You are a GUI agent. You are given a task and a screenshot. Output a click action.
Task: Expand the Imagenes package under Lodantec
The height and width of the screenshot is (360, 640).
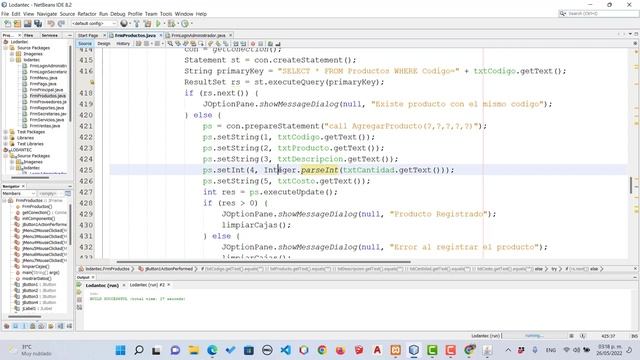pyautogui.click(x=12, y=54)
